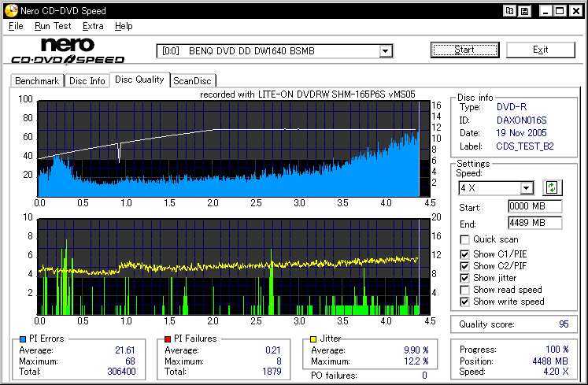Click the blue PI Errors legend square

point(24,339)
